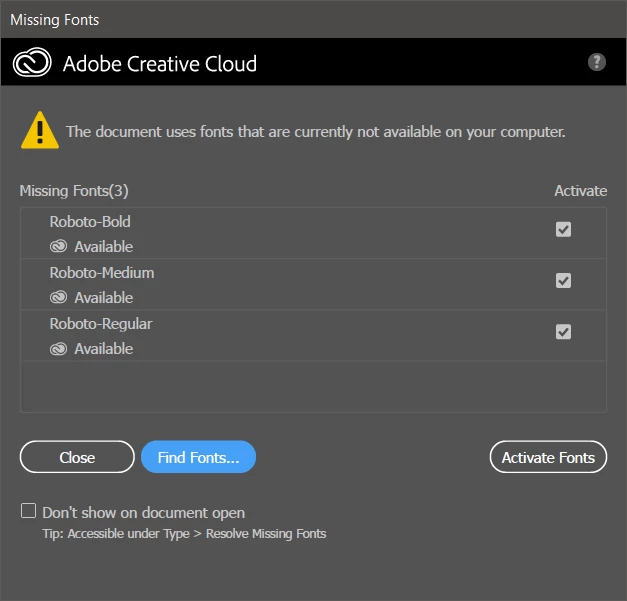The image size is (627, 601).
Task: Click the cloud icon under Roboto-Bold
Action: 58,246
